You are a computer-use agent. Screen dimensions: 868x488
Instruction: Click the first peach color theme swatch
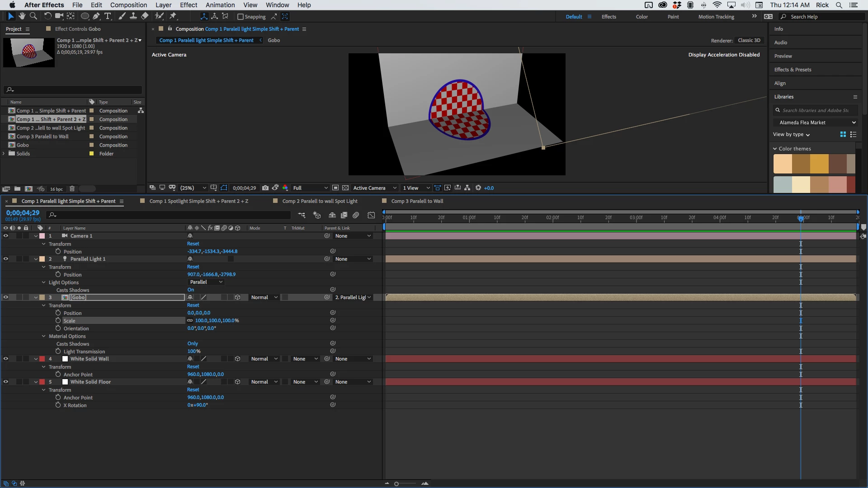(782, 164)
